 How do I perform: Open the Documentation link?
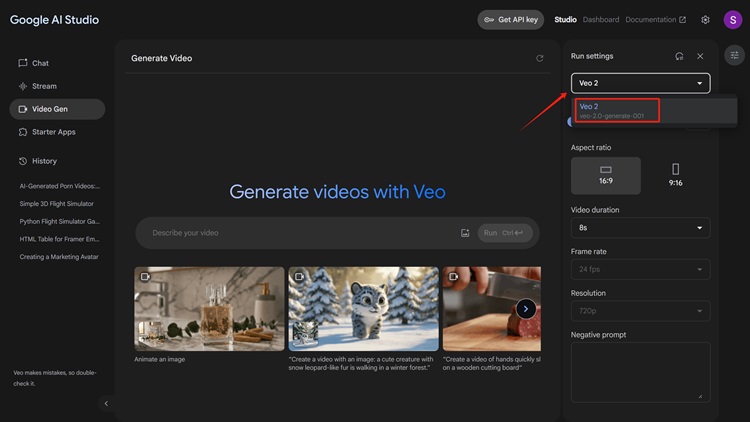tap(655, 20)
